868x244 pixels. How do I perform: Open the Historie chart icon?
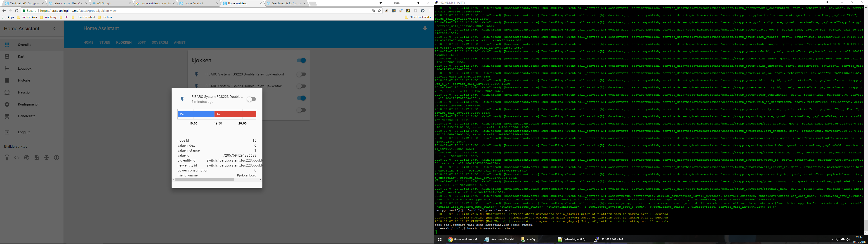(7, 81)
